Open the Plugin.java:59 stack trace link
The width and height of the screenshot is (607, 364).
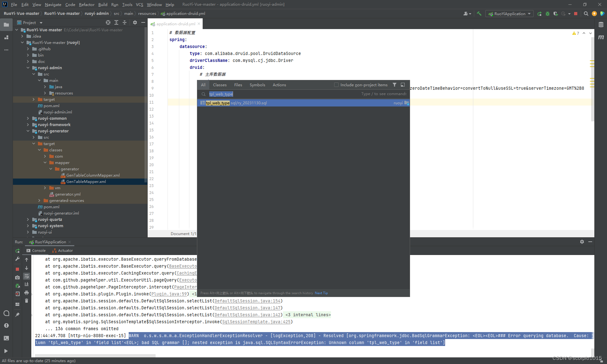[x=169, y=294]
